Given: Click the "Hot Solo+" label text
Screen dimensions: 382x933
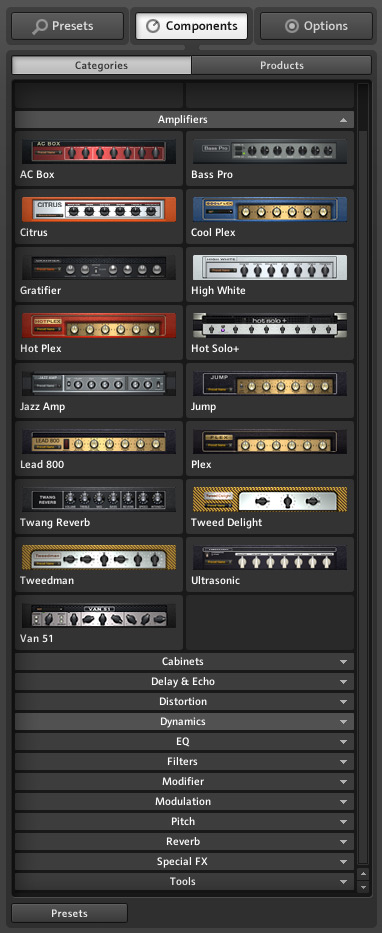Looking at the screenshot, I should point(215,349).
